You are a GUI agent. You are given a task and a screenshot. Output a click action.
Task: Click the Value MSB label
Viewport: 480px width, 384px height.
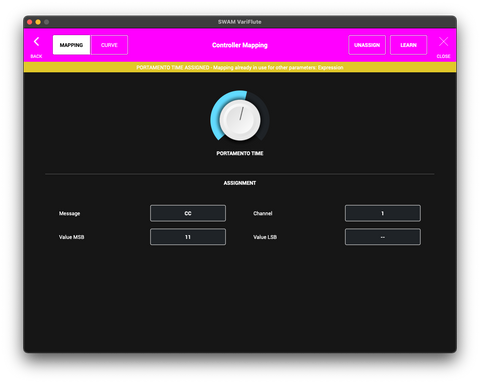pyautogui.click(x=71, y=237)
